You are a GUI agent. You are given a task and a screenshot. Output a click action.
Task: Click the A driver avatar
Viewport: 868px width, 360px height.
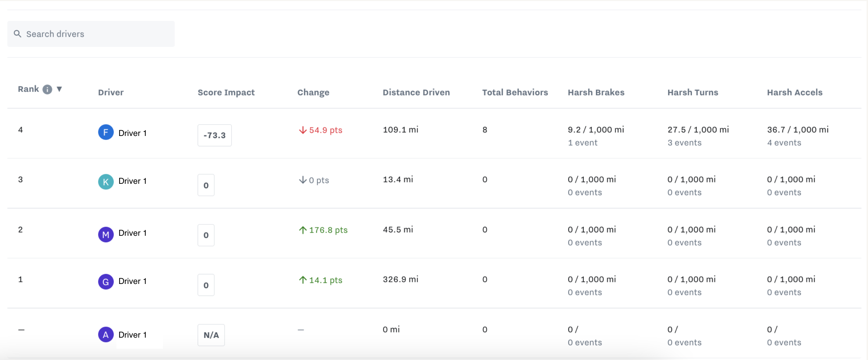pos(106,335)
